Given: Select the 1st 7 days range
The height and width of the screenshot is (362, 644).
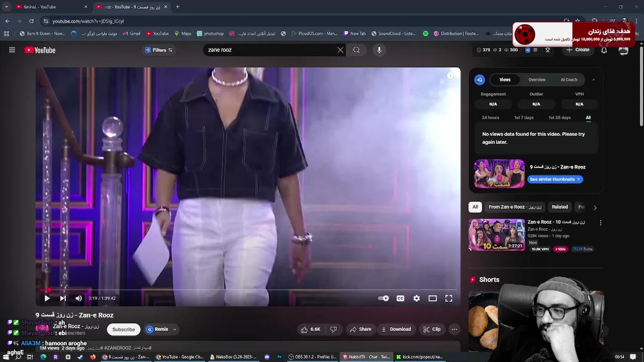Looking at the screenshot, I should pyautogui.click(x=524, y=118).
